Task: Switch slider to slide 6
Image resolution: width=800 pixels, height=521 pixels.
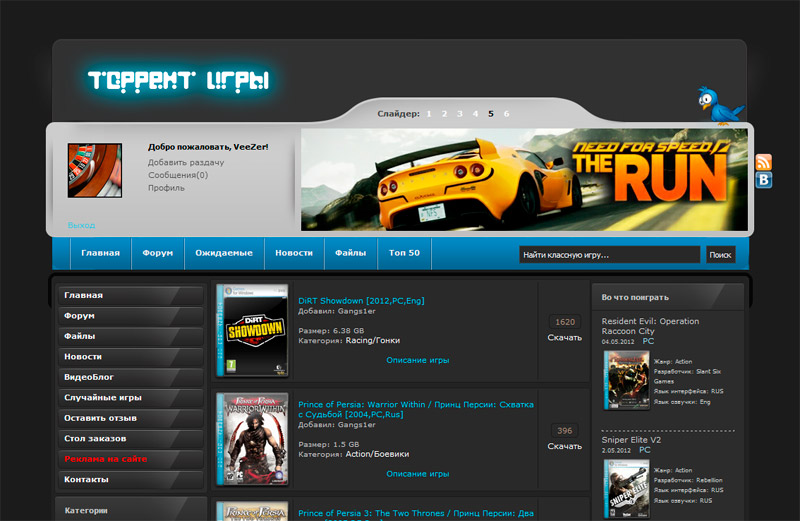Action: click(x=506, y=114)
